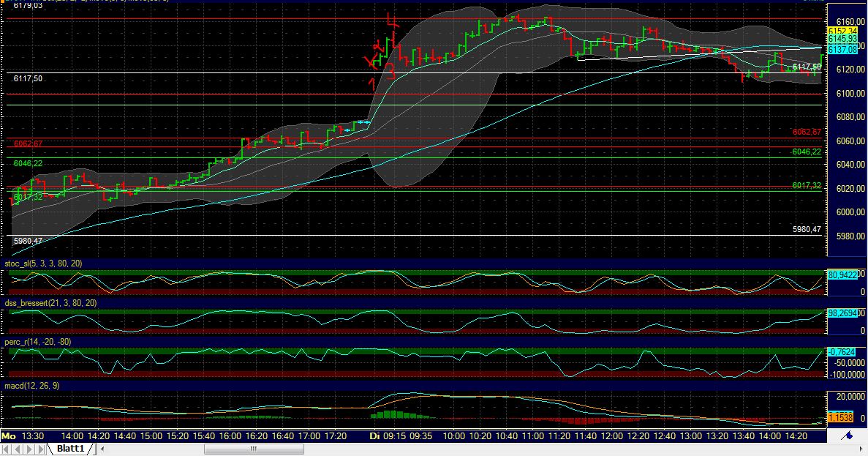Click the horizontal scrollbar thumb
868x456 pixels.
click(x=252, y=448)
